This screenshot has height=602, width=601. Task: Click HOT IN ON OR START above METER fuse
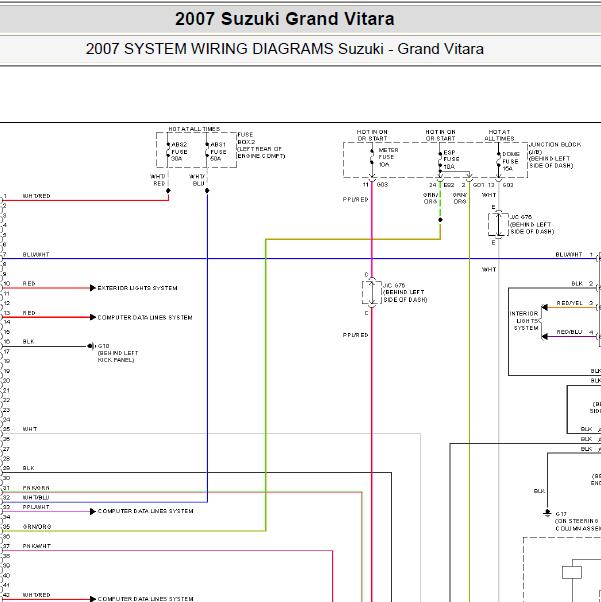pos(372,135)
